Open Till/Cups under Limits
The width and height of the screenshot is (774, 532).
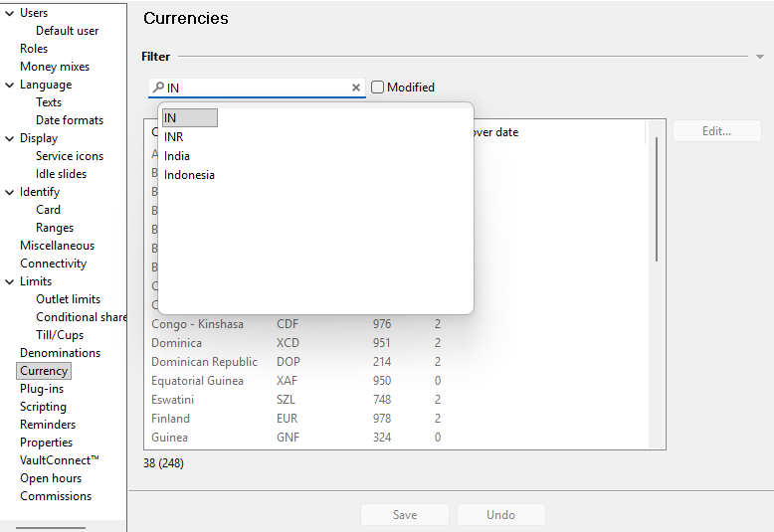(x=60, y=335)
